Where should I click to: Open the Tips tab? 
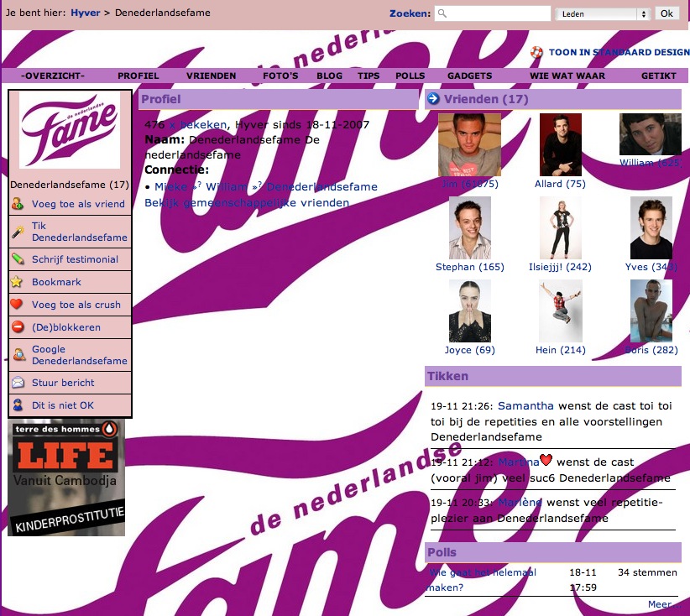369,76
